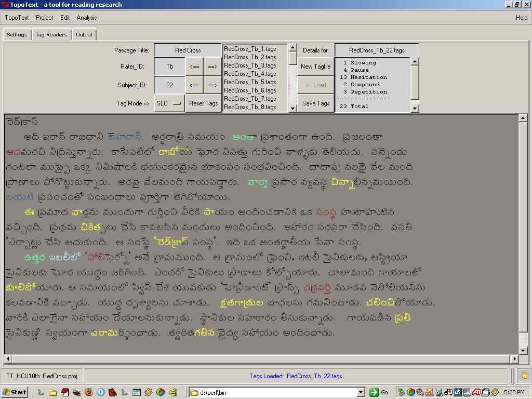Select RedCross_Tb_8.tags in the file list
Image resolution: width=532 pixels, height=399 pixels.
click(250, 107)
